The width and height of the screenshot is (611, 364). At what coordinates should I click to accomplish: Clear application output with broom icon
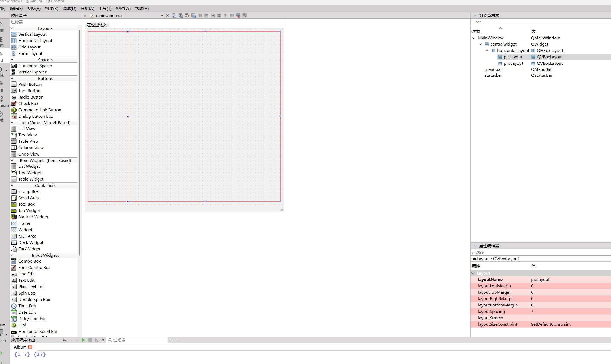(64, 340)
